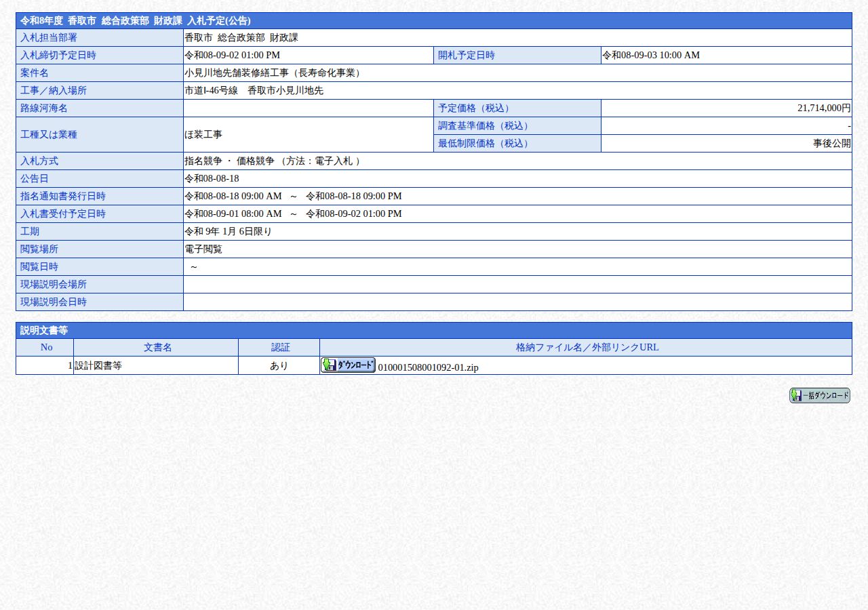
Task: Select notice period 令和08-08-18 09:00 AM range
Action: tap(293, 197)
